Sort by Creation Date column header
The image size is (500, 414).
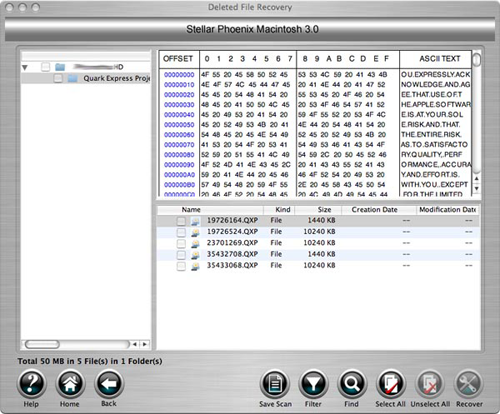[x=379, y=210]
